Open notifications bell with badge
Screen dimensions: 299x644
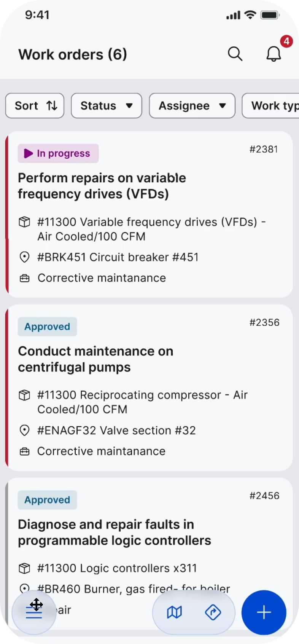(274, 54)
